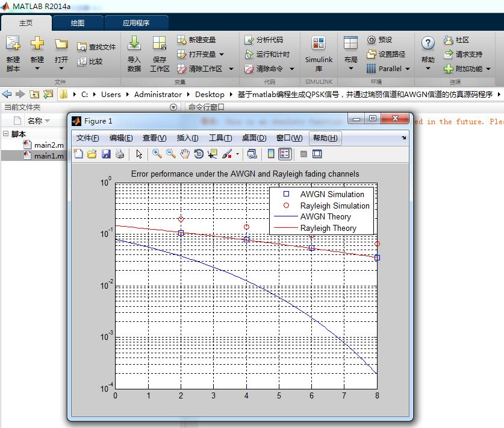
Task: Switch to the 绘图 (Plots) tab
Action: [x=78, y=23]
